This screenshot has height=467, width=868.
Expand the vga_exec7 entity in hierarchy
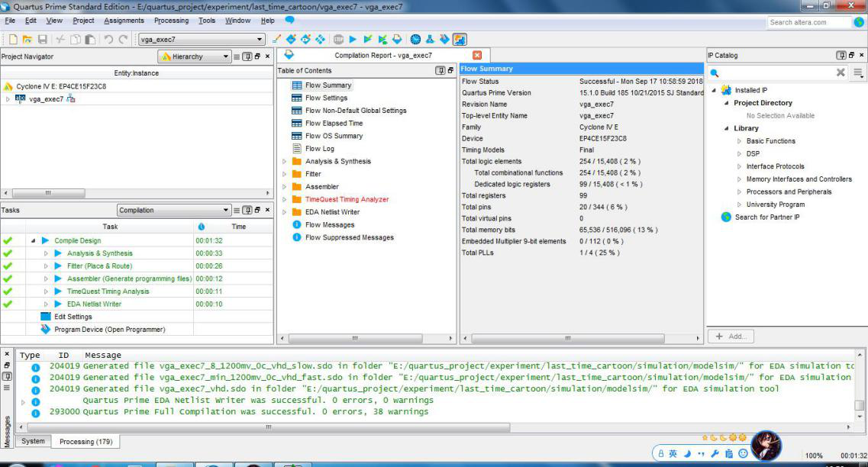(8, 99)
